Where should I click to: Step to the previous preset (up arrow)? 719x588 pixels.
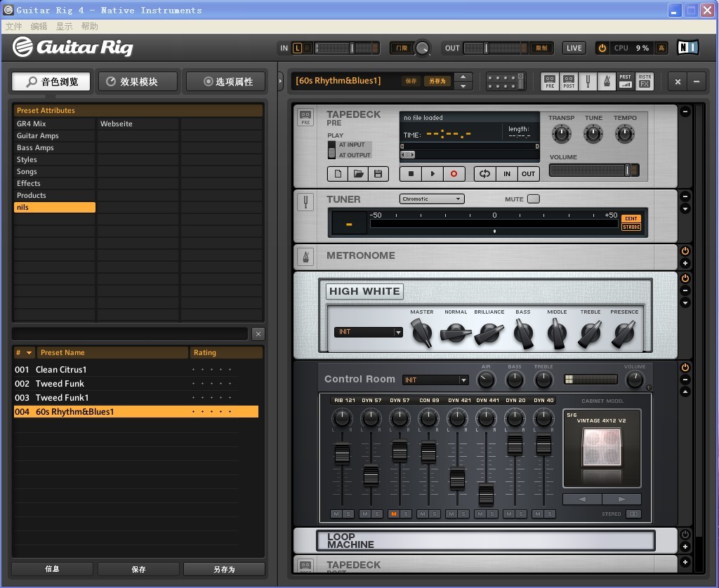coord(463,76)
